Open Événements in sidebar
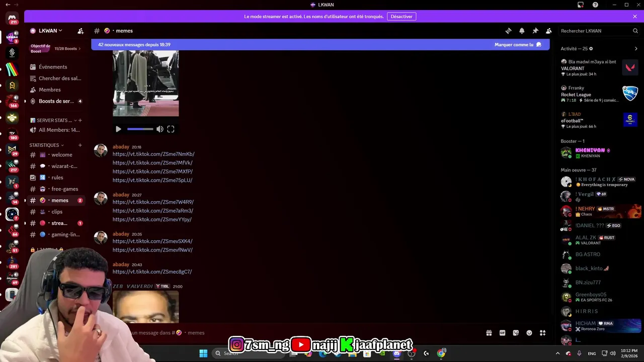The height and width of the screenshot is (362, 644). click(x=55, y=67)
